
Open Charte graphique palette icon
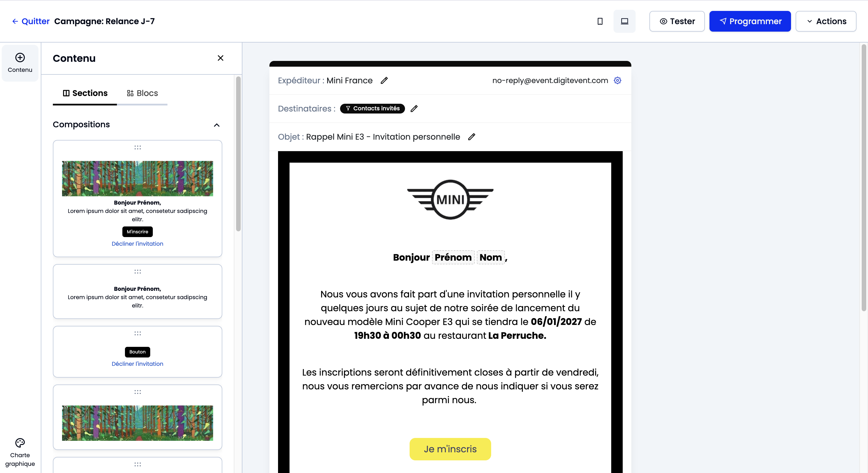pyautogui.click(x=20, y=443)
